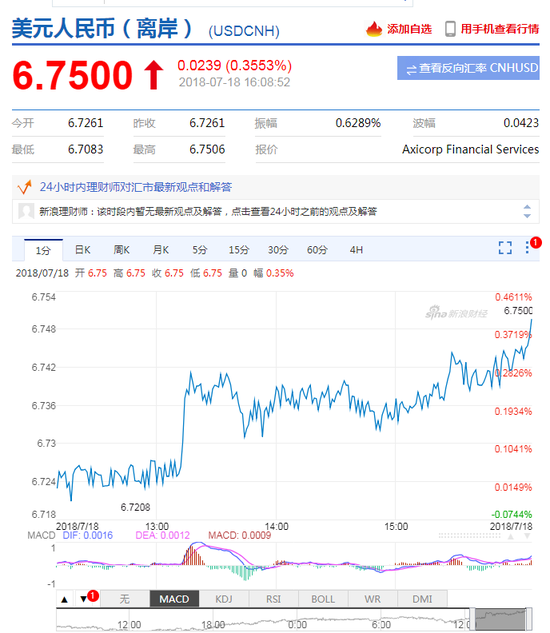The width and height of the screenshot is (550, 633).
Task: Open fullscreen chart view icon
Action: (x=505, y=247)
